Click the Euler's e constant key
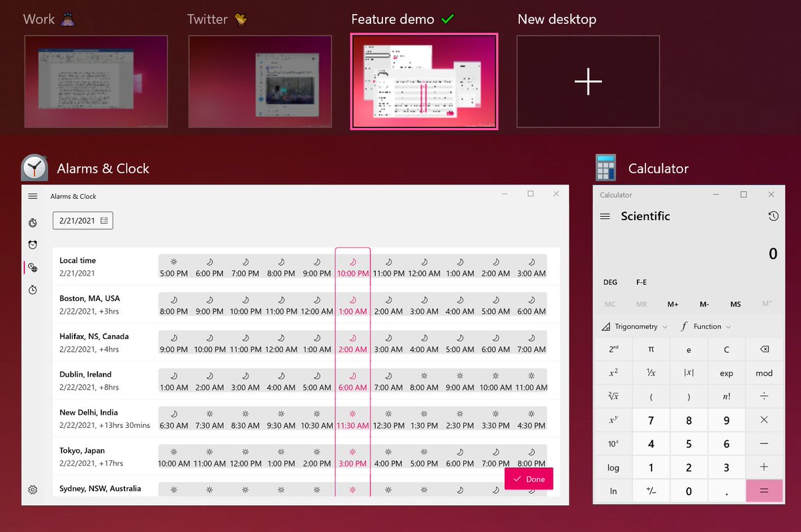 pos(689,350)
